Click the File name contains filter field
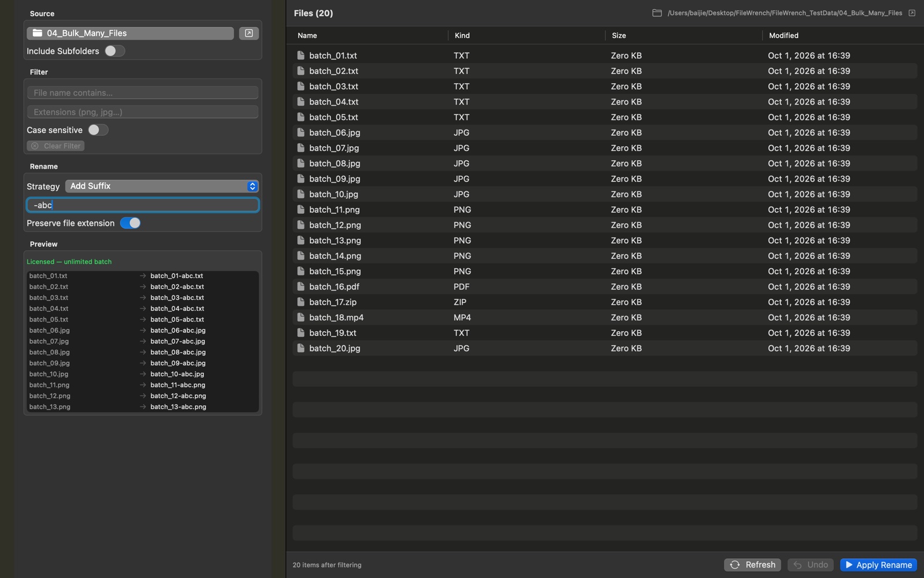The height and width of the screenshot is (578, 924). pos(143,92)
